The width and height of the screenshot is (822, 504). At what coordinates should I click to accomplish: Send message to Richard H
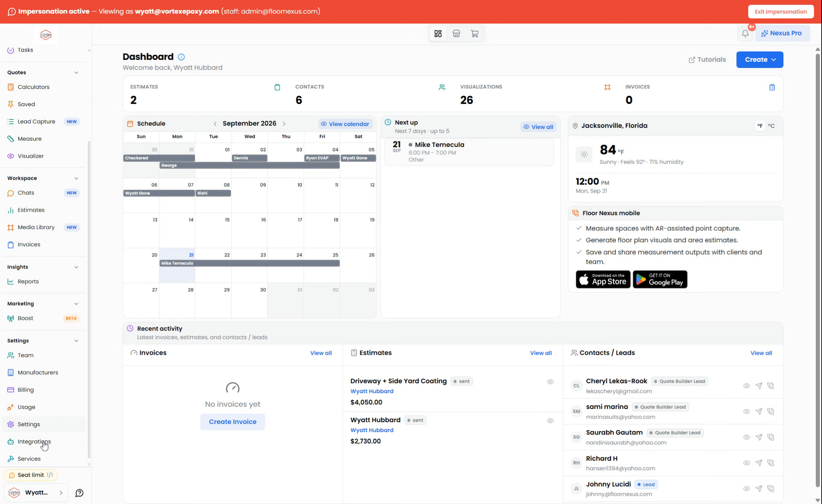point(759,463)
